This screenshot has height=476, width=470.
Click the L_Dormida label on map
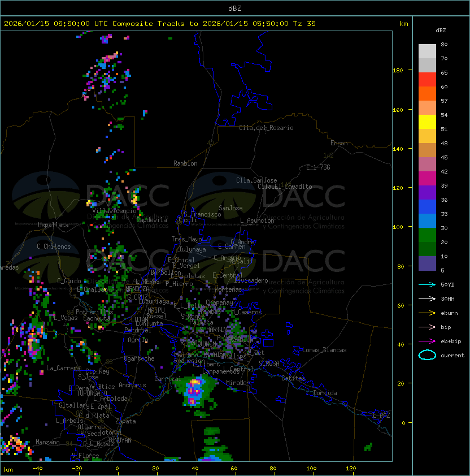point(321,393)
